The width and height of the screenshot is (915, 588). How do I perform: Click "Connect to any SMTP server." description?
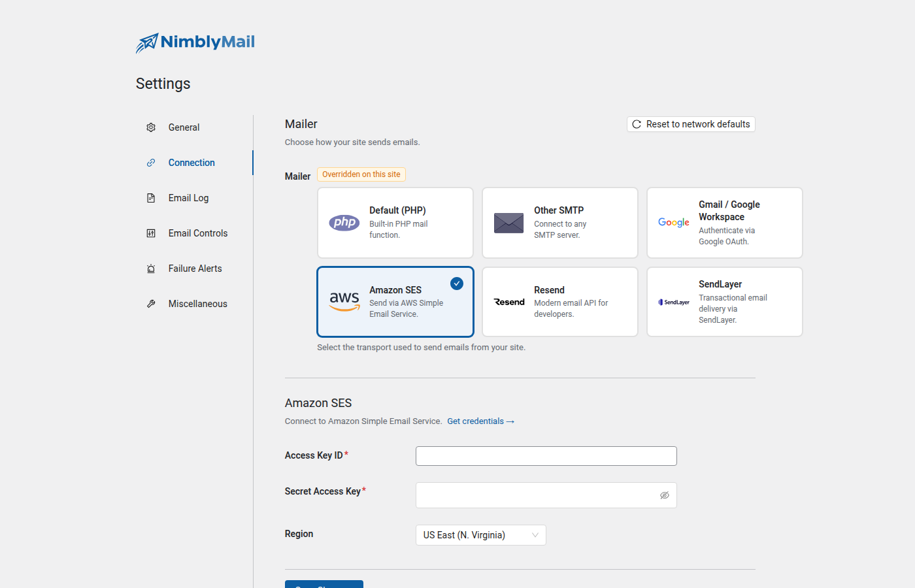click(560, 229)
